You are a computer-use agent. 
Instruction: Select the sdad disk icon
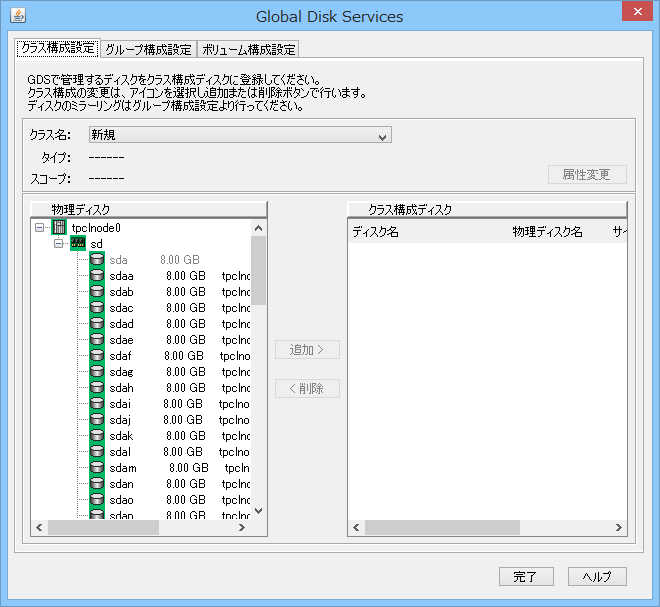tap(97, 323)
